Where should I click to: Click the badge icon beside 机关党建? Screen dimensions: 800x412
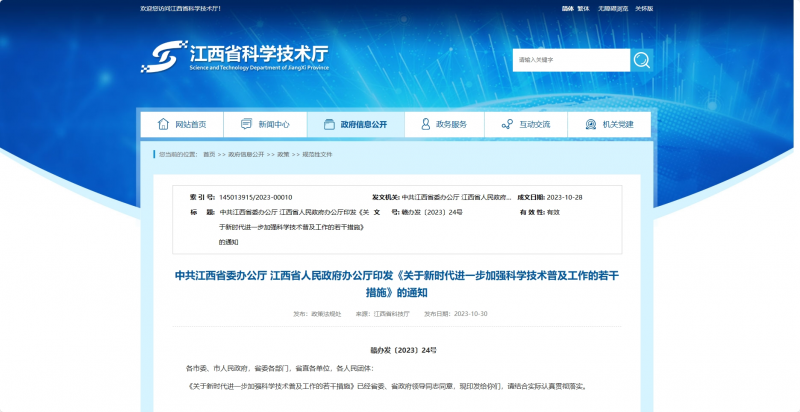(591, 124)
